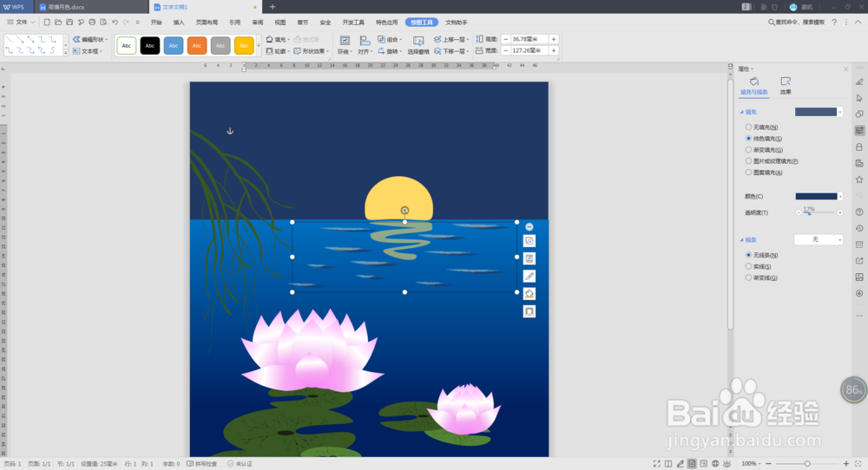Click the lock icon in right sidebar
Screen dimensions: 868x470
[859, 147]
